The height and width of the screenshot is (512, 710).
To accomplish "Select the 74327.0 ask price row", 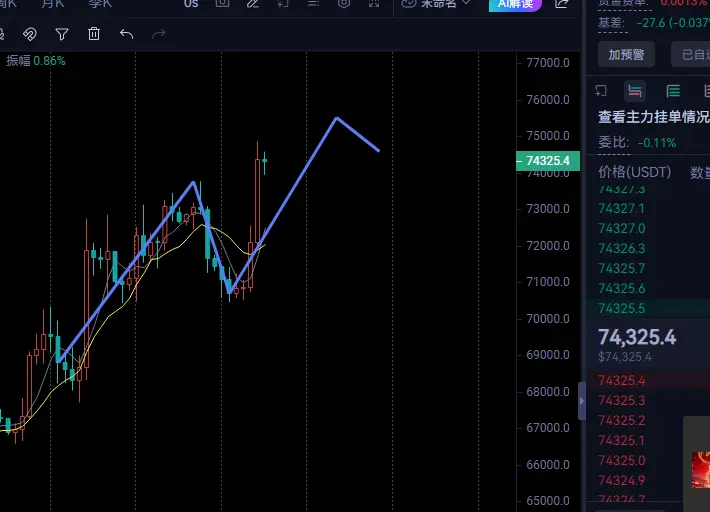I will click(x=621, y=229).
